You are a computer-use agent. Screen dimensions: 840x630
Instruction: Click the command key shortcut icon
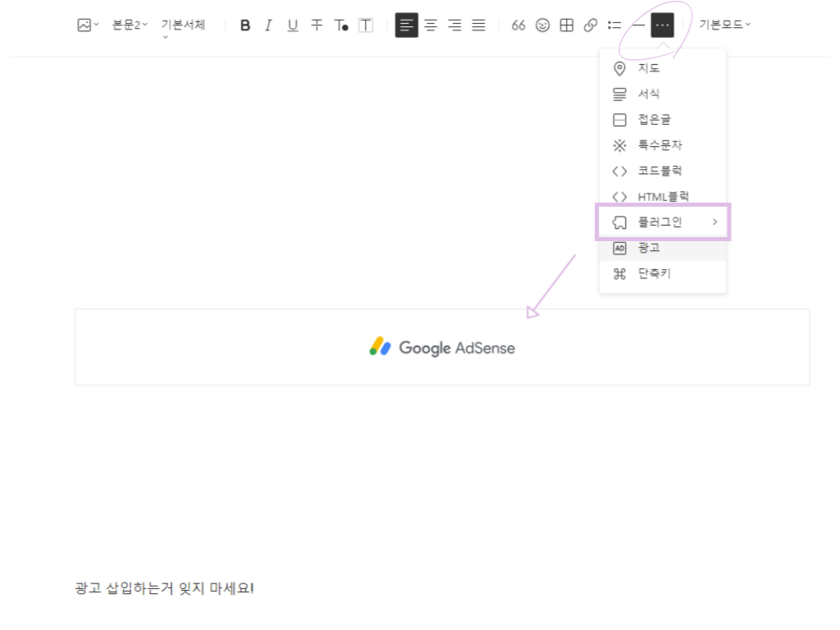pyautogui.click(x=619, y=274)
